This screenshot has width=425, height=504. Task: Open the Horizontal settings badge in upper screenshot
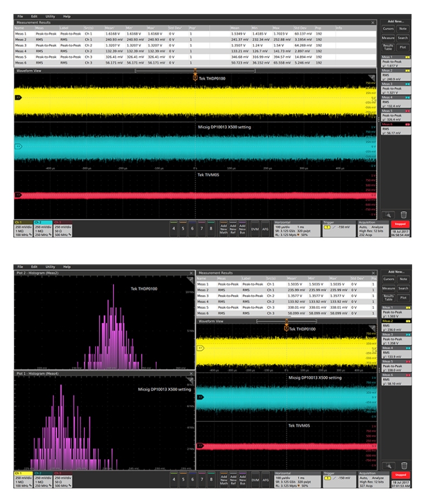pyautogui.click(x=294, y=228)
